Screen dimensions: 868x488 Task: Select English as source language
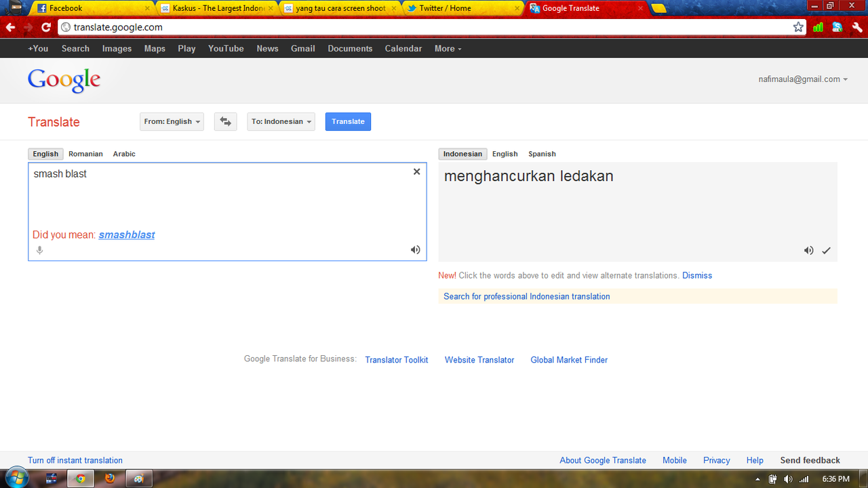[45, 154]
